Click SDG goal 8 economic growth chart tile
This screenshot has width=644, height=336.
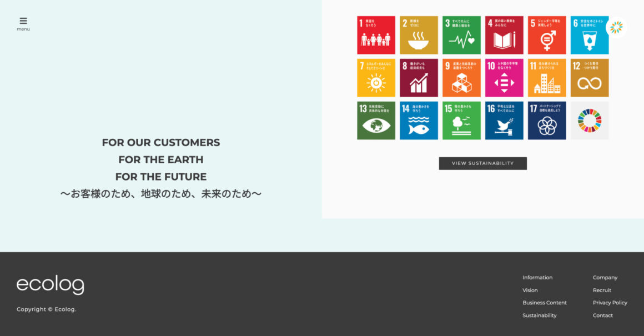(x=419, y=78)
